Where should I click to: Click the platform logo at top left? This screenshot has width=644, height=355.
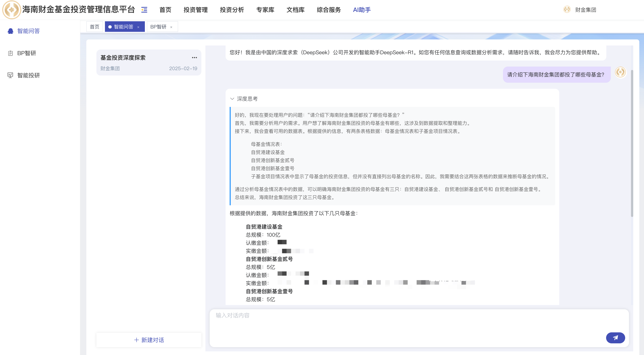(x=11, y=10)
